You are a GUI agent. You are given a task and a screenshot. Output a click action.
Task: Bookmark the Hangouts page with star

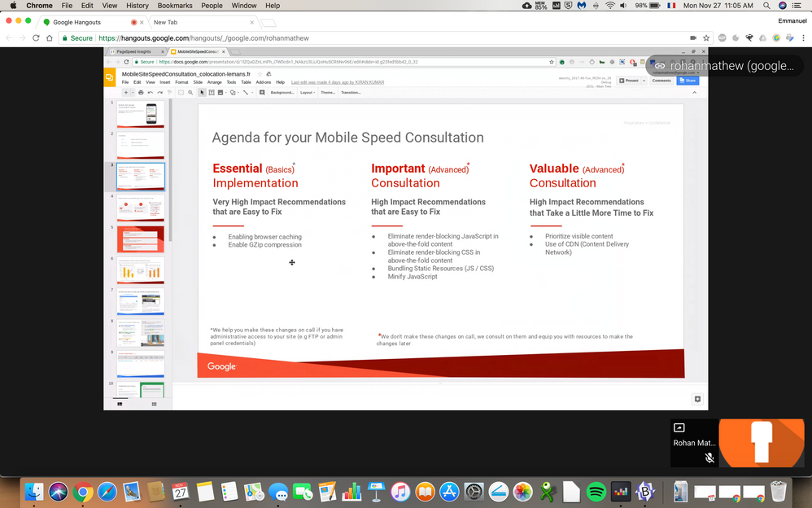pos(707,38)
